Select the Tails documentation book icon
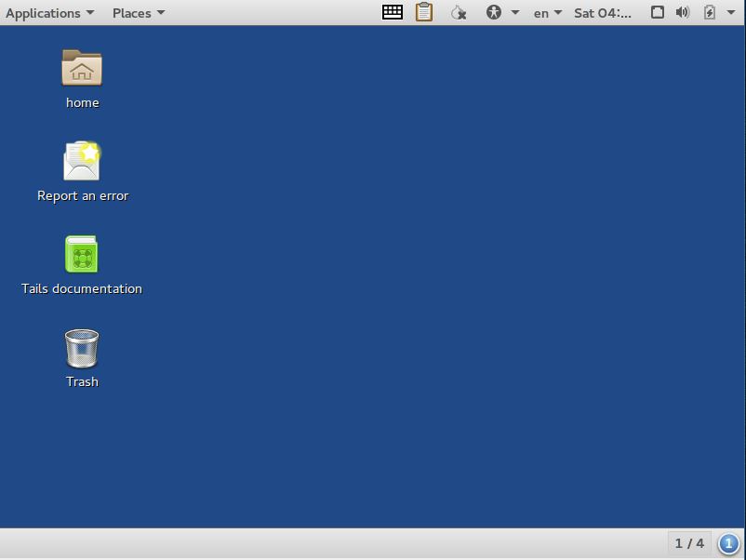This screenshot has height=560, width=746. (82, 254)
